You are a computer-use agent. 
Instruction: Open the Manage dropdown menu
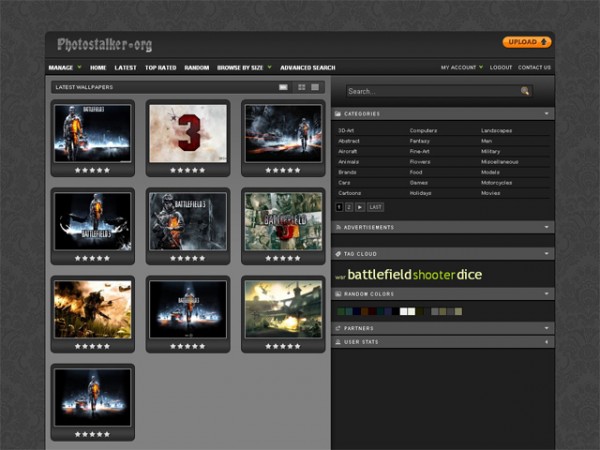tap(64, 68)
